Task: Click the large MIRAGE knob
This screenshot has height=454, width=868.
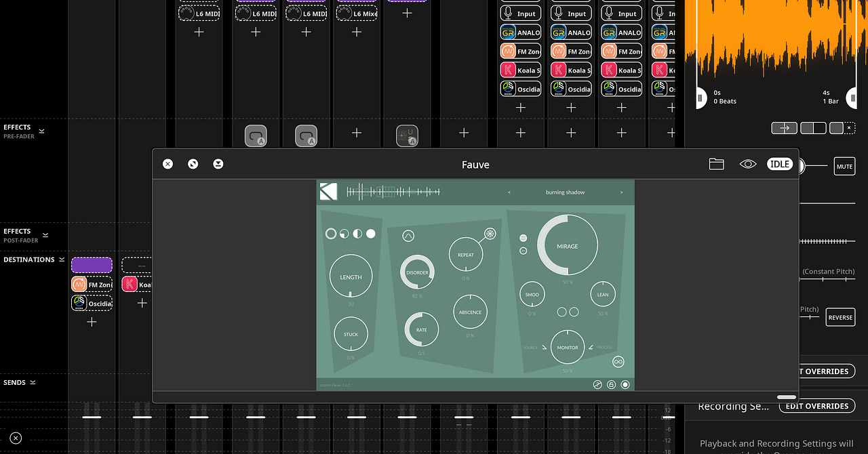Action: point(568,246)
